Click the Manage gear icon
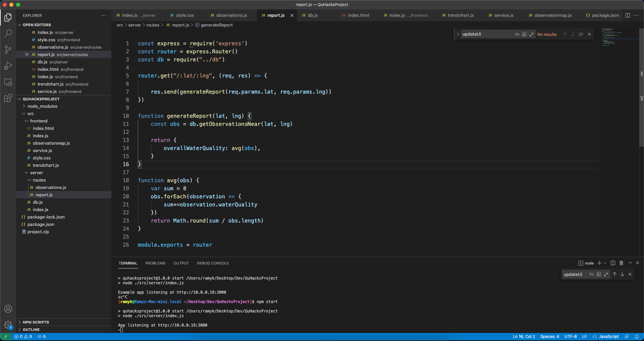 pos(8,325)
